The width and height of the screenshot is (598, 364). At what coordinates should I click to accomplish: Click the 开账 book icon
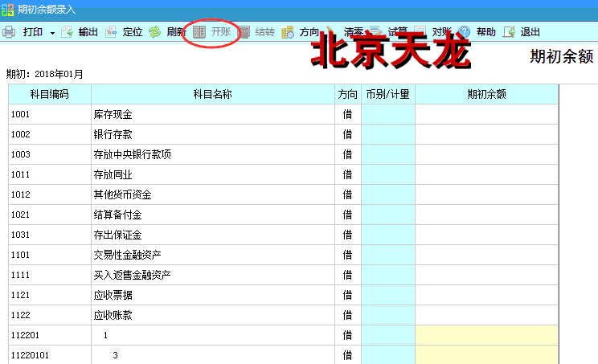click(x=199, y=32)
